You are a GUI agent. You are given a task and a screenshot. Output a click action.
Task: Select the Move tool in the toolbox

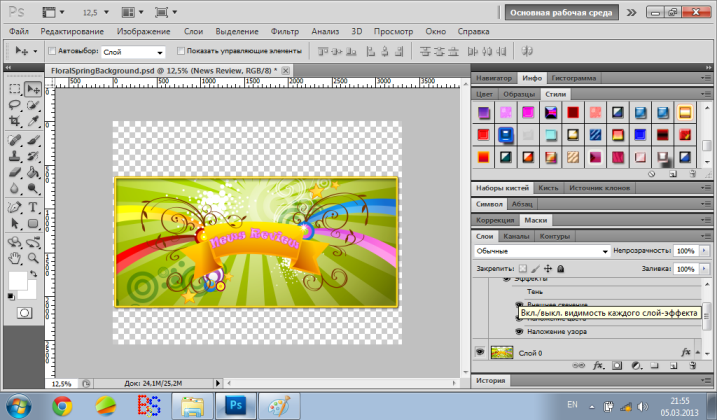[33, 88]
